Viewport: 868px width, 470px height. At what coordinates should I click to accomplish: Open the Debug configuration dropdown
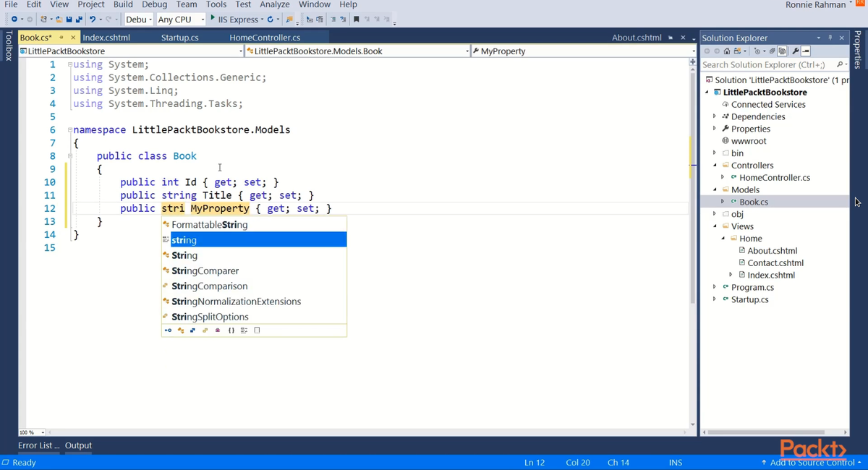pyautogui.click(x=139, y=20)
